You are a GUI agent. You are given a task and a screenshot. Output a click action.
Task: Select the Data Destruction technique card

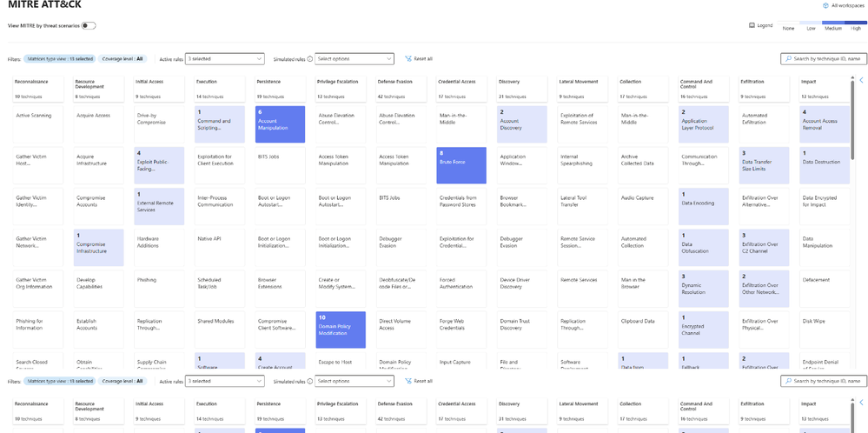tap(825, 165)
